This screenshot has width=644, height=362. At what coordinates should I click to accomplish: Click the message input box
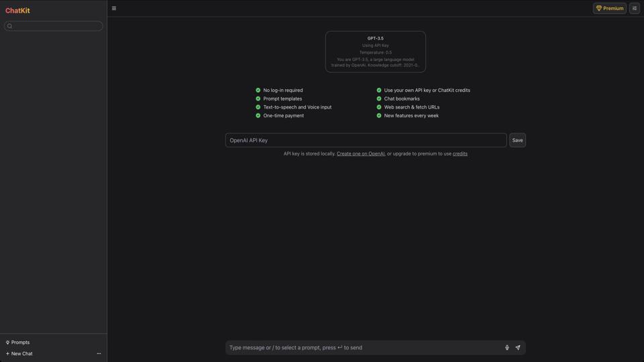pyautogui.click(x=362, y=348)
